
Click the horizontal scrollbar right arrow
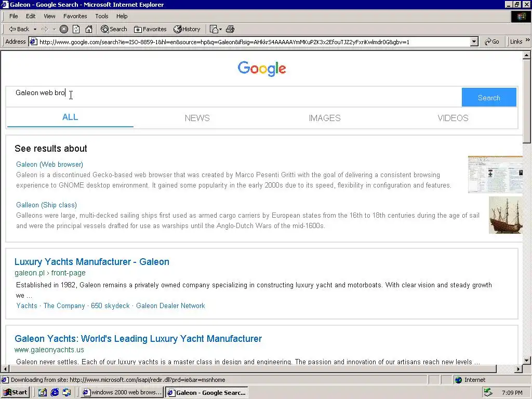[518, 369]
